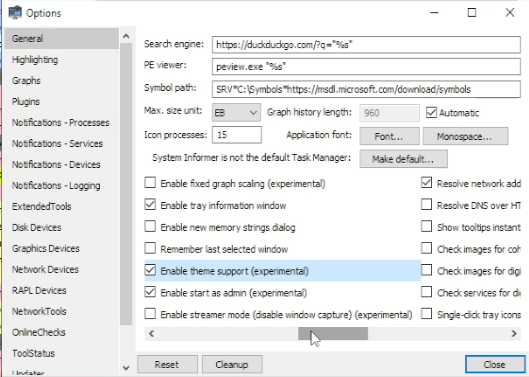The image size is (529, 377).
Task: Click the horizontal scrollbar thumb
Action: 333,333
